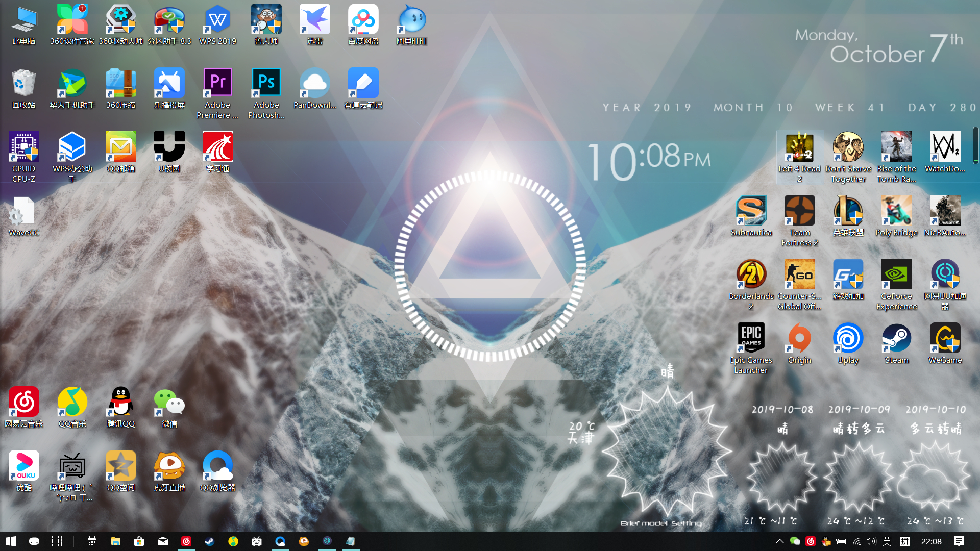Open Task View on the taskbar
Viewport: 980px width, 551px height.
coord(57,541)
